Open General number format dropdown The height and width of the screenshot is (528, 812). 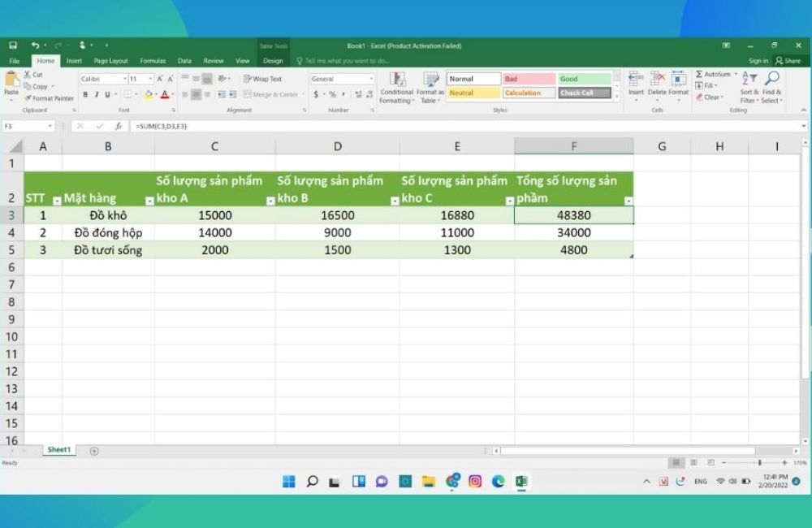[x=371, y=79]
